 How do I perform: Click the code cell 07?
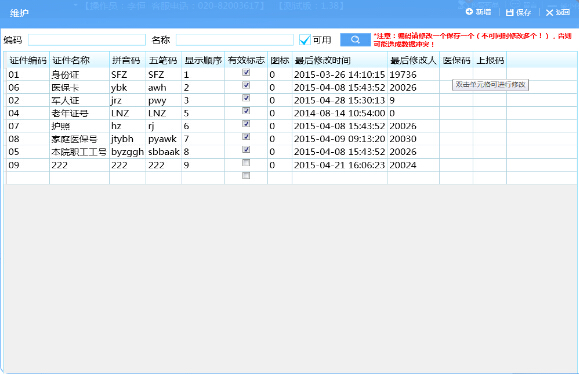click(x=28, y=126)
